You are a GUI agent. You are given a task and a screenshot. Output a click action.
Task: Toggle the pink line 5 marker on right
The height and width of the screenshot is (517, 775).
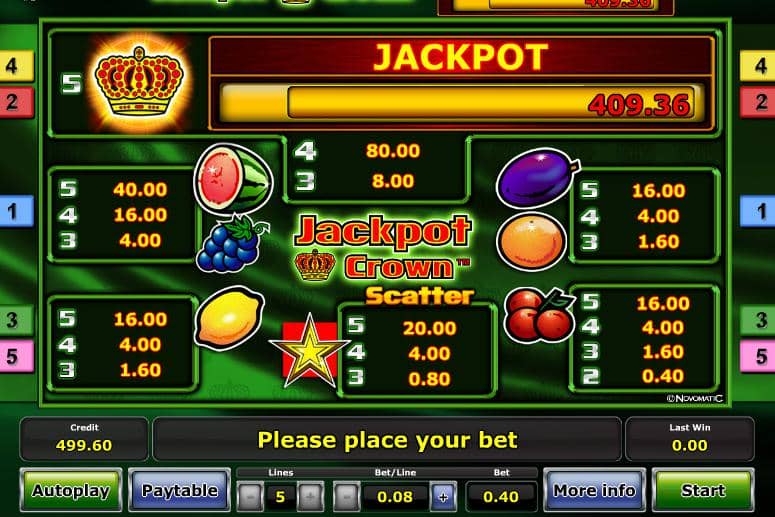[x=757, y=356]
